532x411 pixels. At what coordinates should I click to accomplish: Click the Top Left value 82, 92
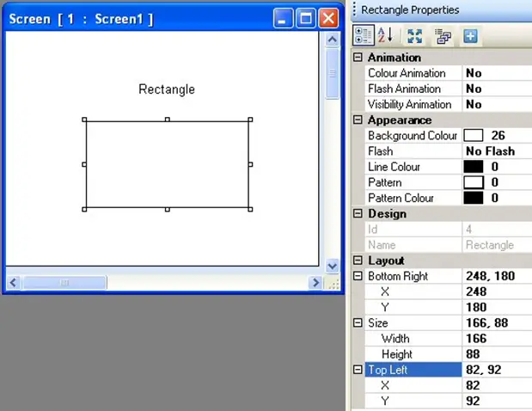pyautogui.click(x=484, y=370)
